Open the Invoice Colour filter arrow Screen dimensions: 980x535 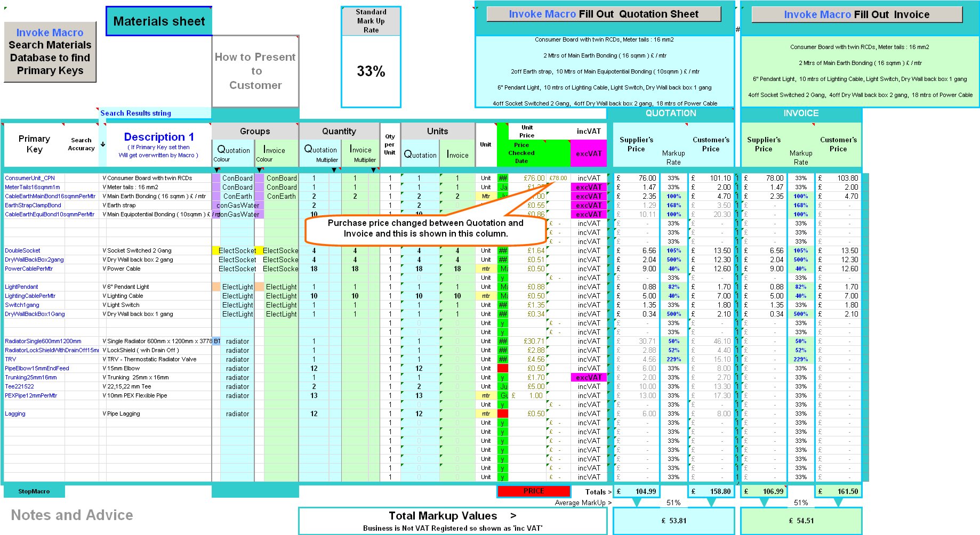(260, 170)
